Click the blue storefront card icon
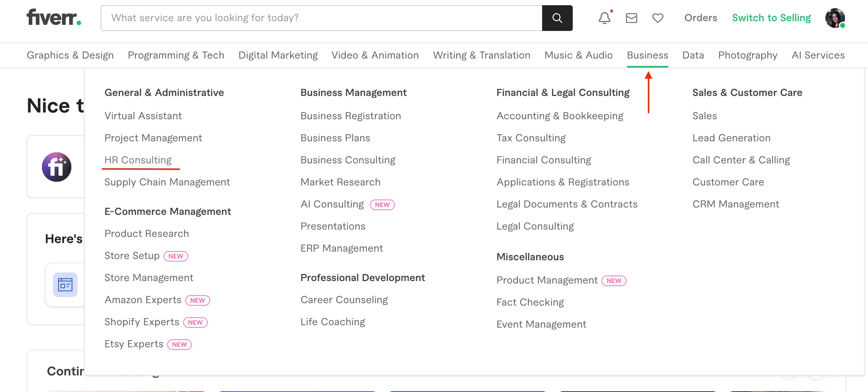The width and height of the screenshot is (868, 392). [65, 285]
